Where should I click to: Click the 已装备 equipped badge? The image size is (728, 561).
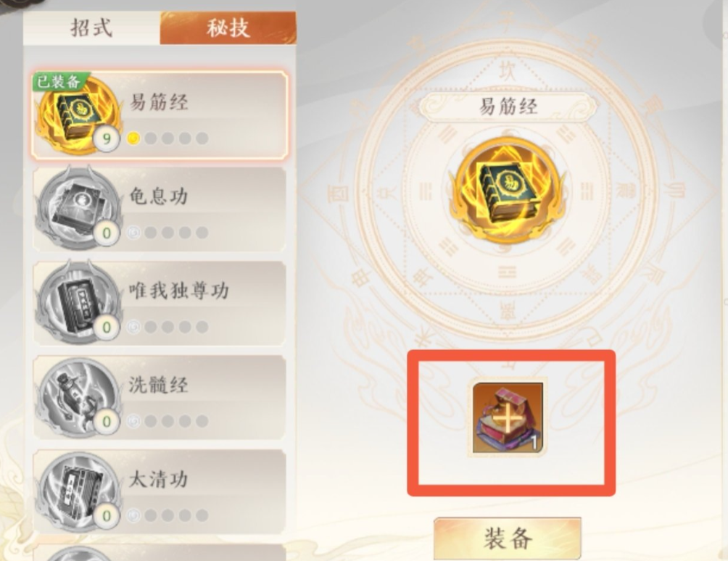[59, 82]
